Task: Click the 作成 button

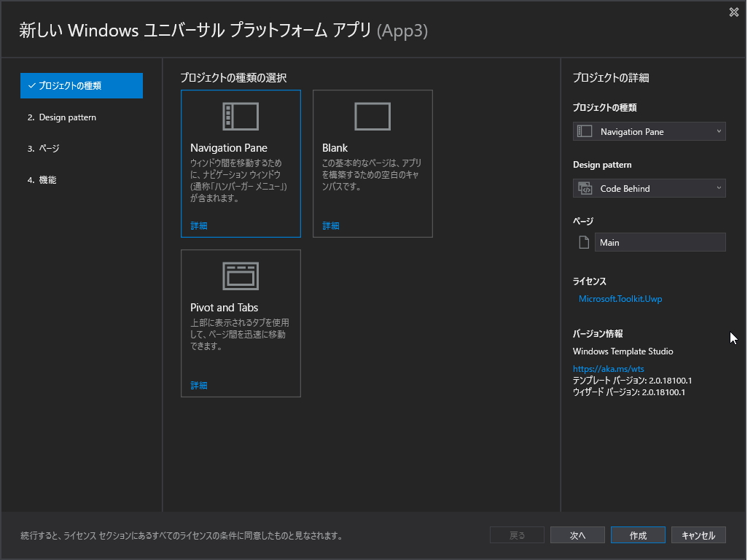Action: [x=638, y=535]
